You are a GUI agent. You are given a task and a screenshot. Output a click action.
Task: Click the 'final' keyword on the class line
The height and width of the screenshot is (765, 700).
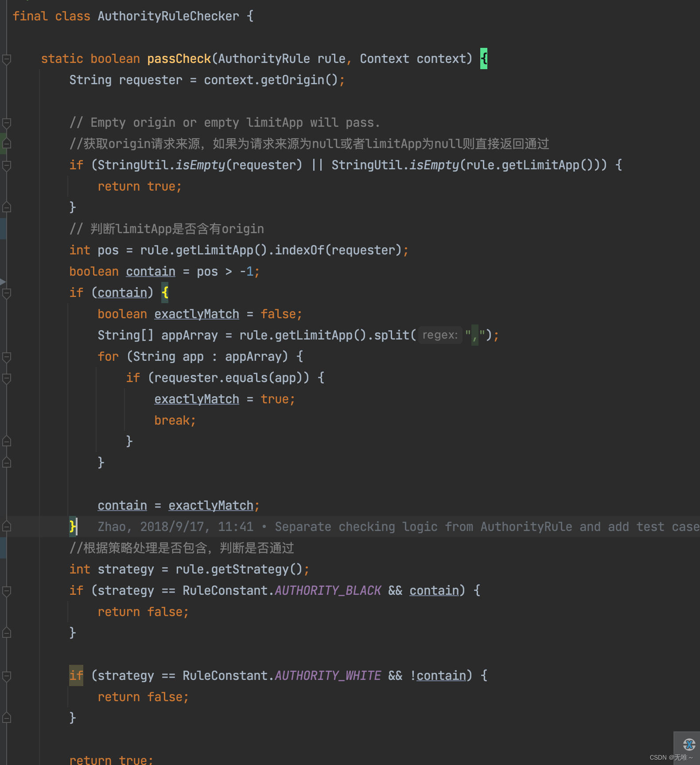[x=30, y=16]
